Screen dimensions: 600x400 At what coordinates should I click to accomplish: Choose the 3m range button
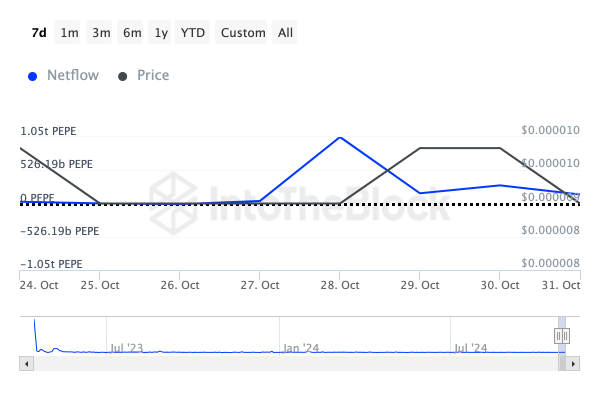coord(101,33)
